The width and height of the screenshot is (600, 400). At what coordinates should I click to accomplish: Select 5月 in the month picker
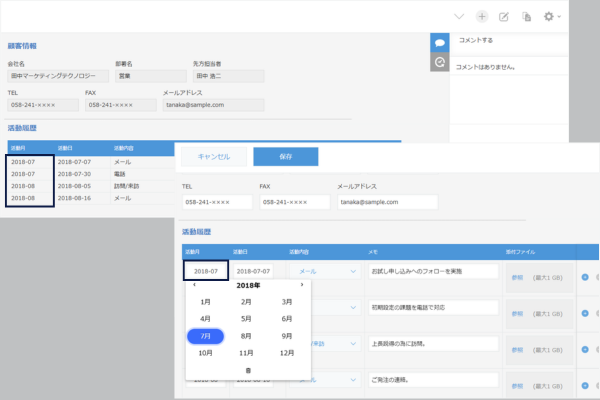[246, 319]
